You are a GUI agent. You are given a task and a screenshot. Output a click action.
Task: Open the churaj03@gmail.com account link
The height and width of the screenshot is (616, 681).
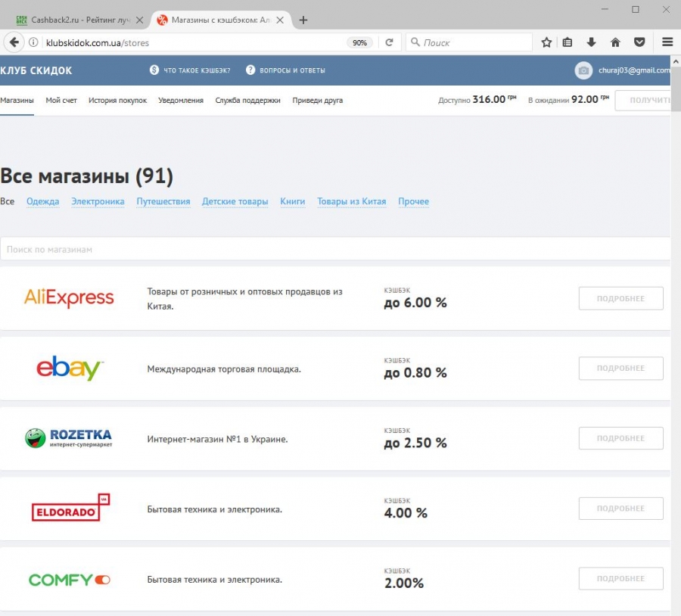coord(635,70)
